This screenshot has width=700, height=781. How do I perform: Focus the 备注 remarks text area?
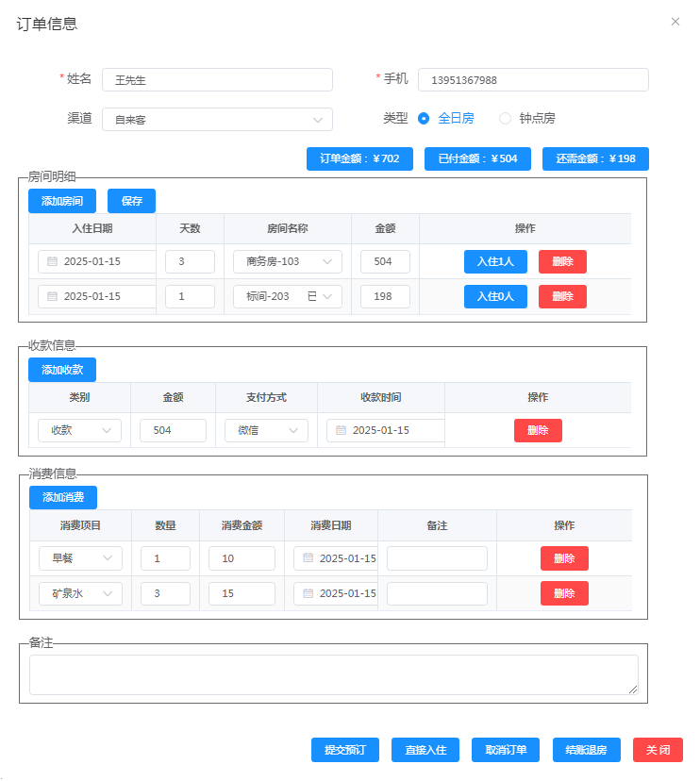pos(333,674)
